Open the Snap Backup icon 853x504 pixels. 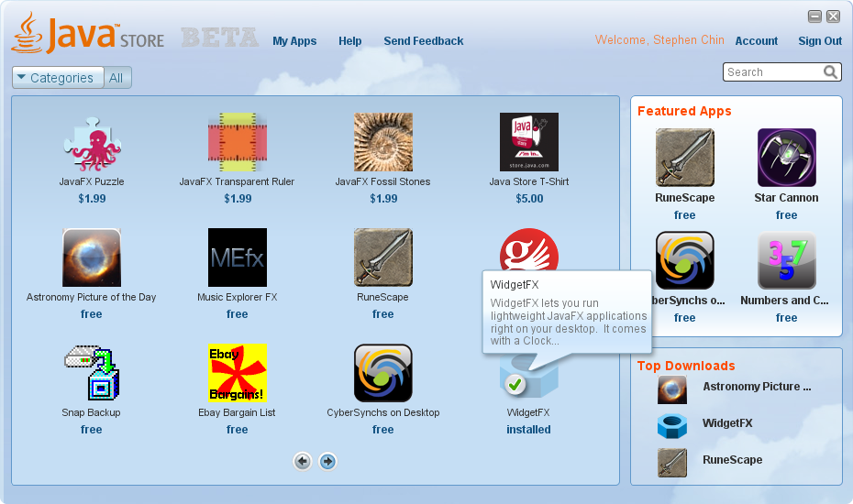[x=92, y=372]
